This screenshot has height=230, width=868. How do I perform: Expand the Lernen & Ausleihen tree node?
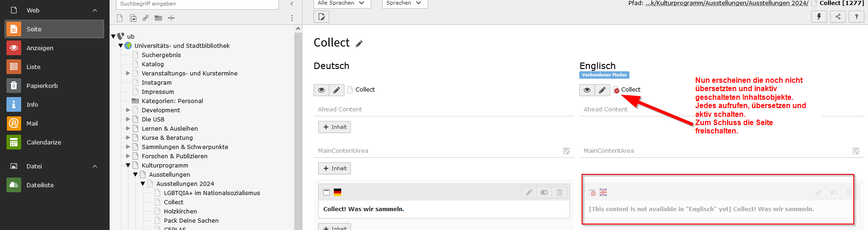coord(128,128)
